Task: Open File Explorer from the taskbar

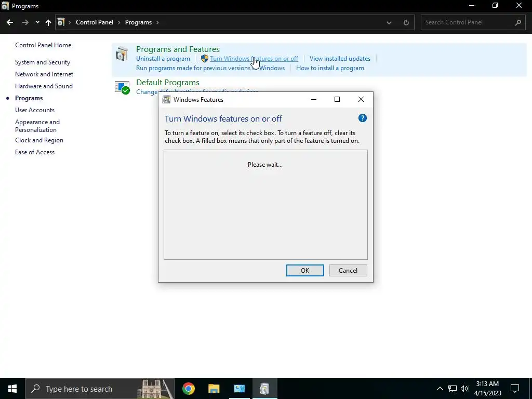Action: [214, 389]
